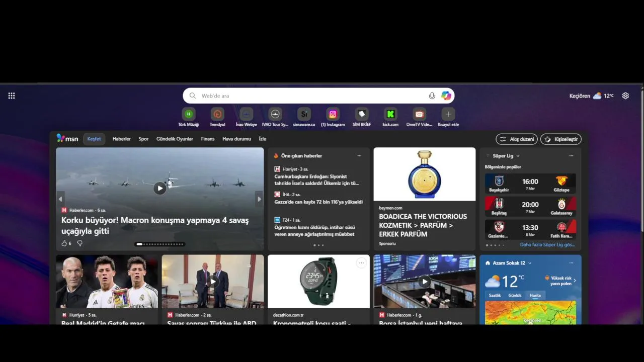Viewport: 644px width, 362px height.
Task: Open page settings gear icon
Action: pyautogui.click(x=625, y=96)
